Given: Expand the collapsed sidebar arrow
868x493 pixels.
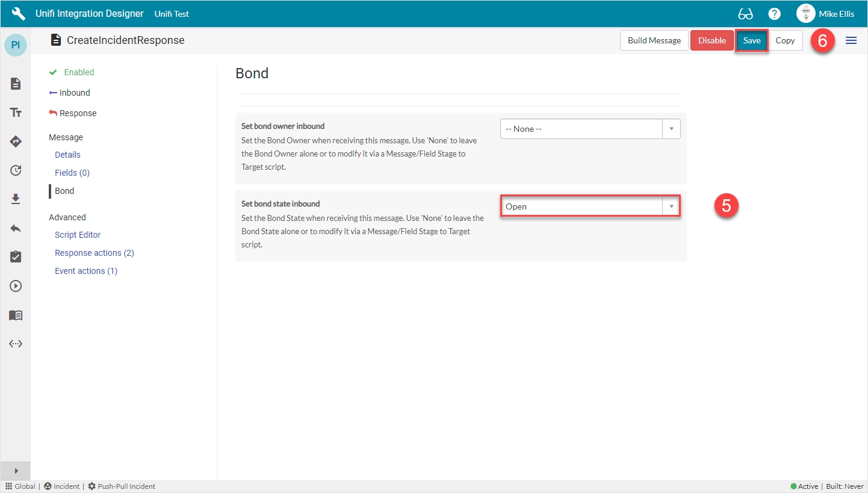Looking at the screenshot, I should 16,471.
